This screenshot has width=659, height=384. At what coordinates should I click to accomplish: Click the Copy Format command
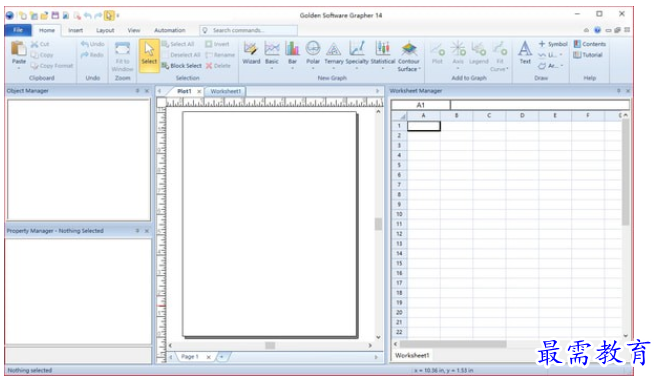(x=52, y=66)
